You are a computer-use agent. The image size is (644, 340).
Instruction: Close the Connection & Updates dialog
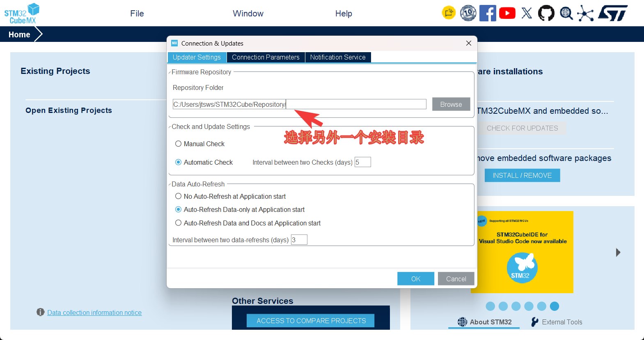pos(469,43)
